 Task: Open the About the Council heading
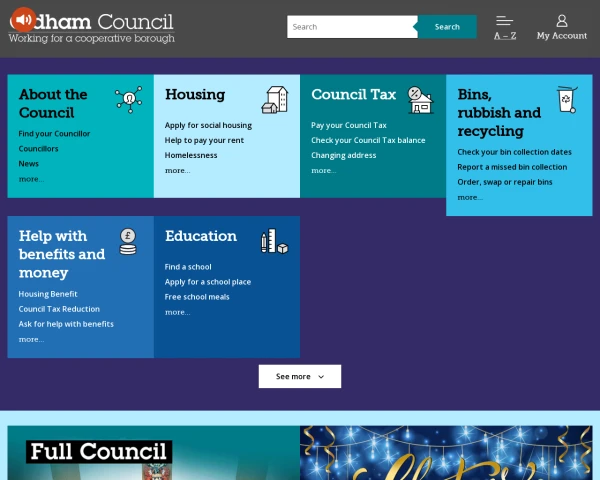point(53,103)
